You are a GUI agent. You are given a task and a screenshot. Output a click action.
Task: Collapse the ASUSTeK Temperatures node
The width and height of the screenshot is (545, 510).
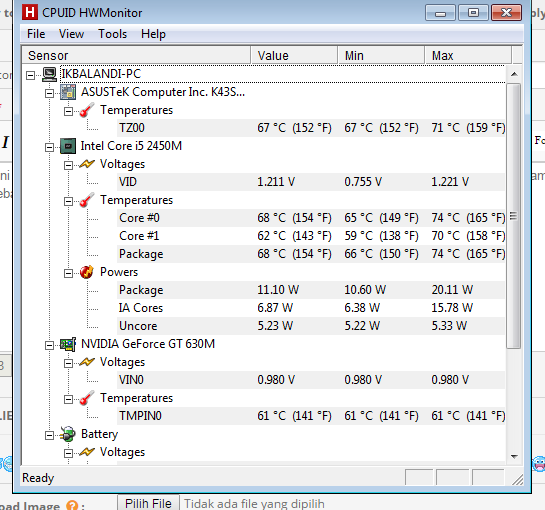[x=68, y=111]
